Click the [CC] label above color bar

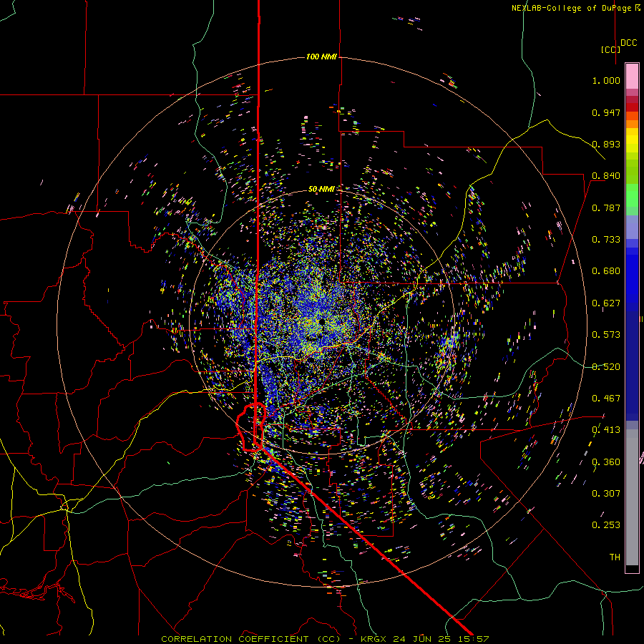tap(610, 50)
